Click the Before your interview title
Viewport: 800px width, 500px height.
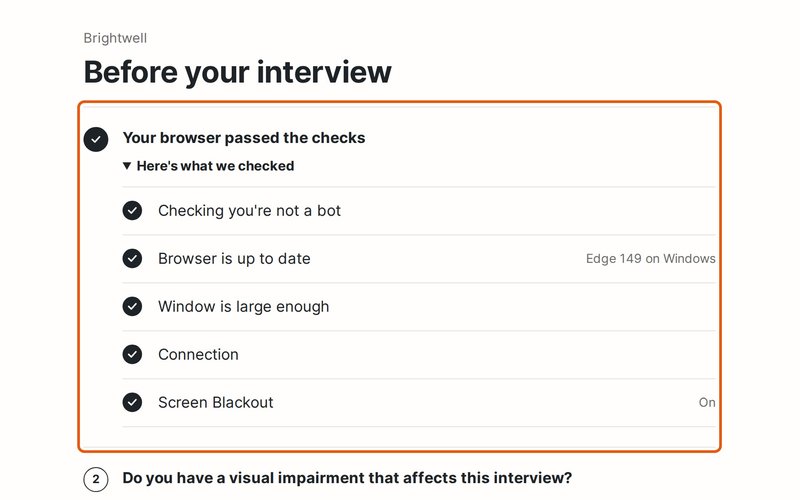pos(238,72)
